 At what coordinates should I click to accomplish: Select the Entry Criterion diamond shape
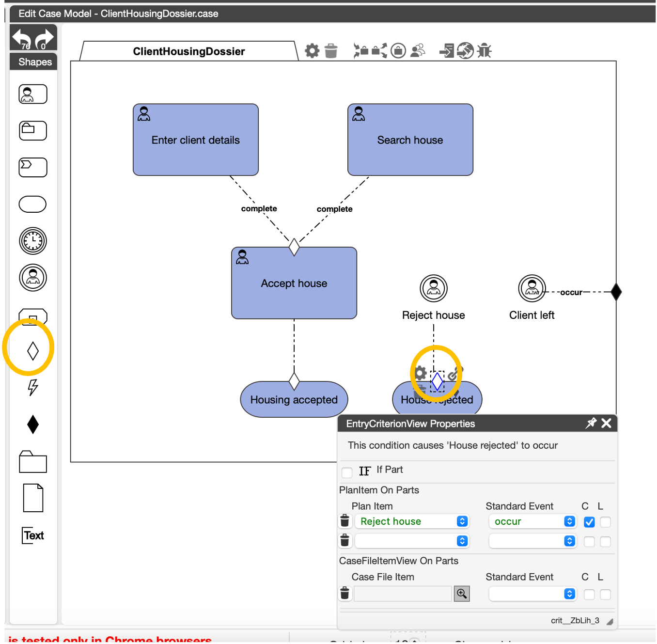tap(33, 351)
